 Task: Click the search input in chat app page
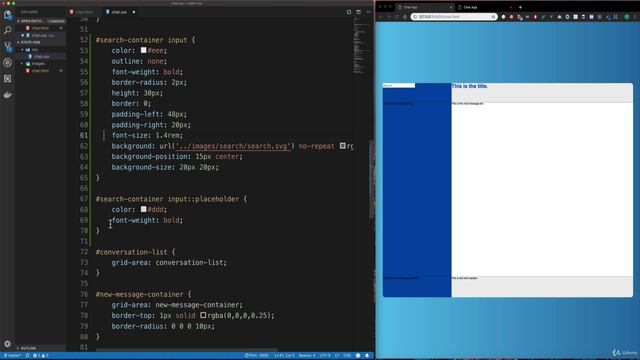coord(399,85)
